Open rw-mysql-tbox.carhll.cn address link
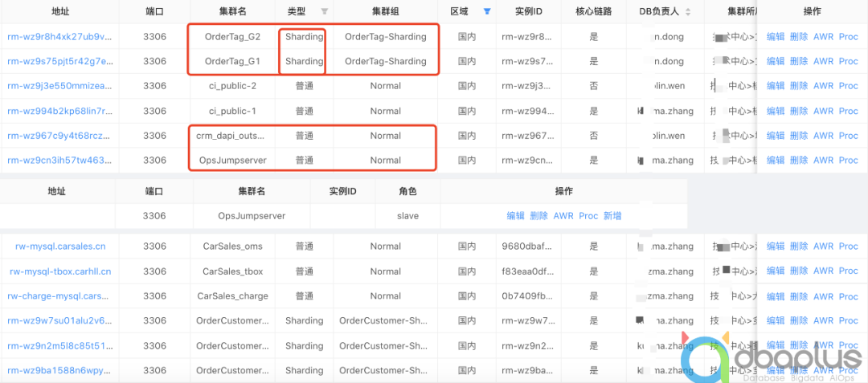 [60, 271]
